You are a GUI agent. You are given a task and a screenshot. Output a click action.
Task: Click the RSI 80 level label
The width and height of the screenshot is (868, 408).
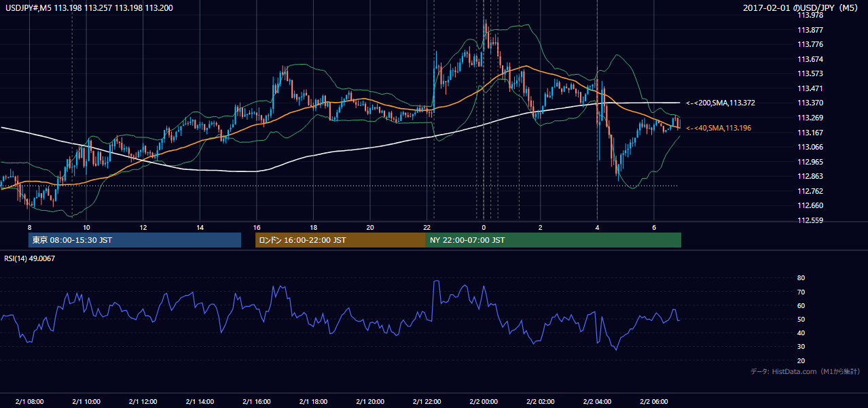[x=801, y=278]
